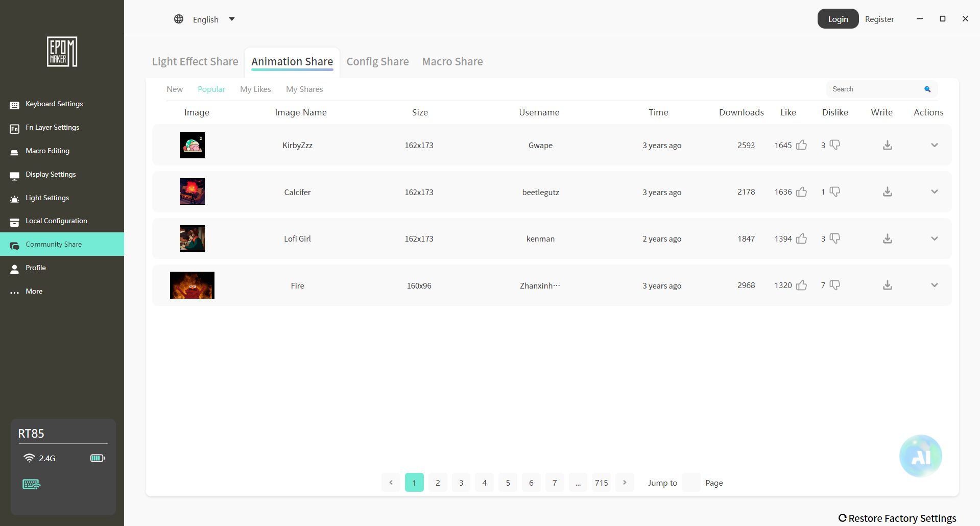Image resolution: width=980 pixels, height=526 pixels.
Task: Select the New filter tab
Action: tap(175, 89)
